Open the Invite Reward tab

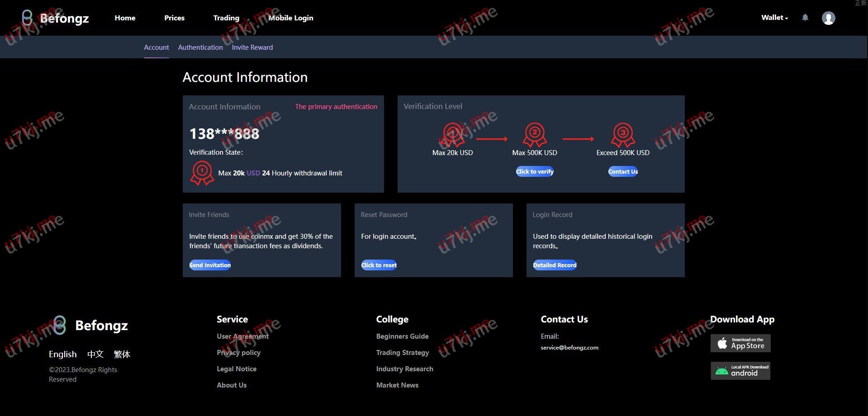[252, 47]
